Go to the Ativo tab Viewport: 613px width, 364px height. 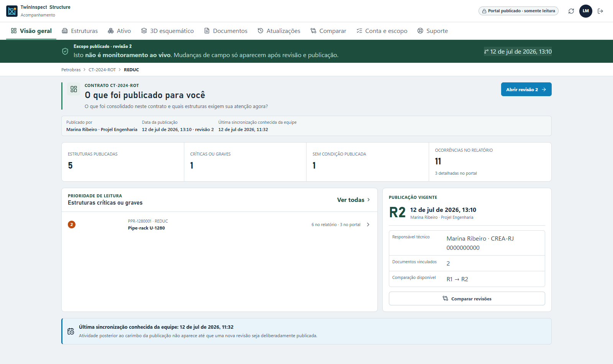pyautogui.click(x=119, y=31)
